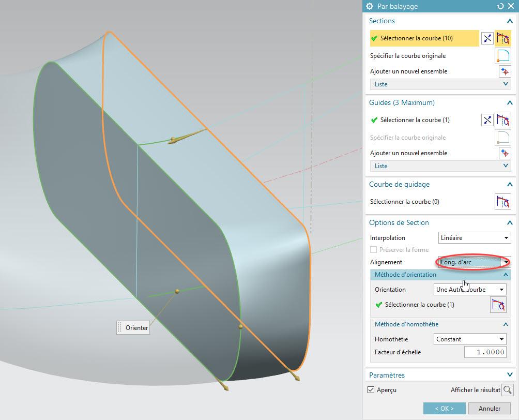This screenshot has height=420, width=519.
Task: Open the Interpolation dropdown set to Linéaire
Action: tap(474, 238)
